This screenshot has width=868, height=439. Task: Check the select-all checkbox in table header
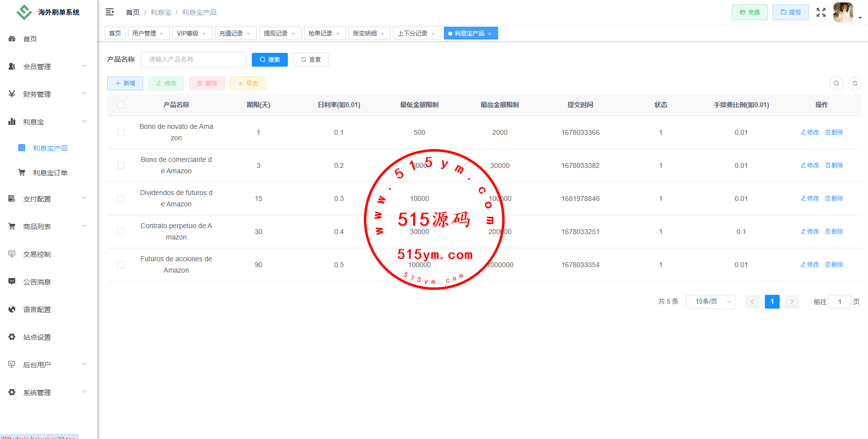(x=121, y=105)
